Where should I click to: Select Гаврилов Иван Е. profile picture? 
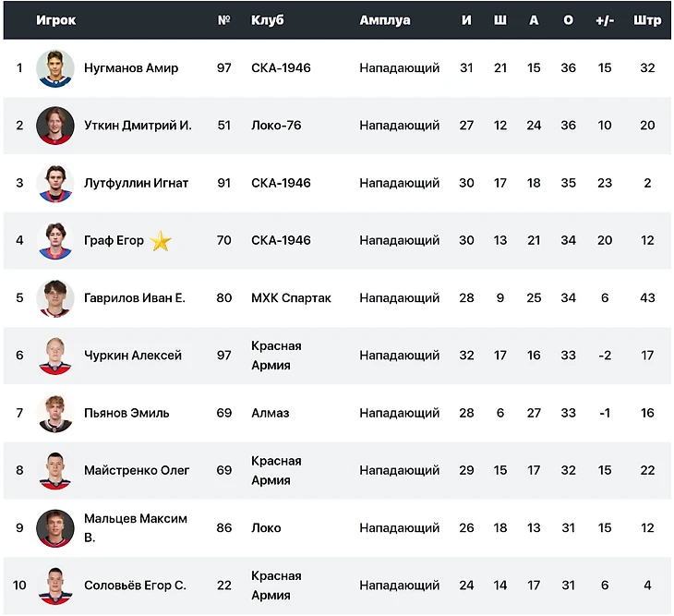click(x=55, y=298)
